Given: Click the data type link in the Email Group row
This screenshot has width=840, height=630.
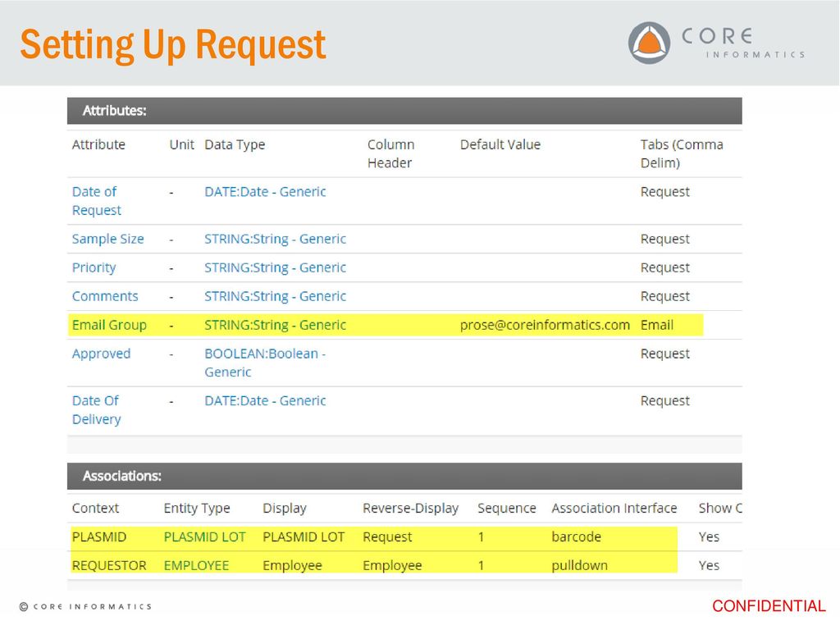Looking at the screenshot, I should click(x=276, y=325).
